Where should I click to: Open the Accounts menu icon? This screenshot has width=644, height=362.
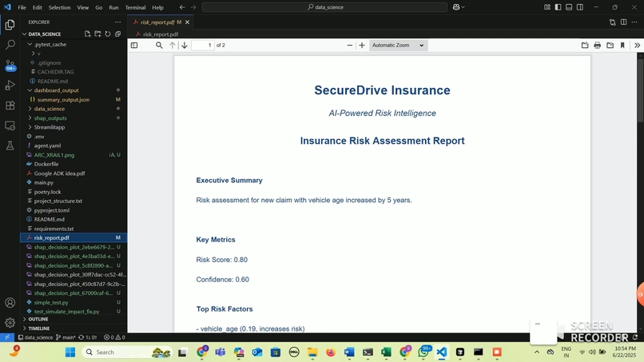pyautogui.click(x=10, y=303)
